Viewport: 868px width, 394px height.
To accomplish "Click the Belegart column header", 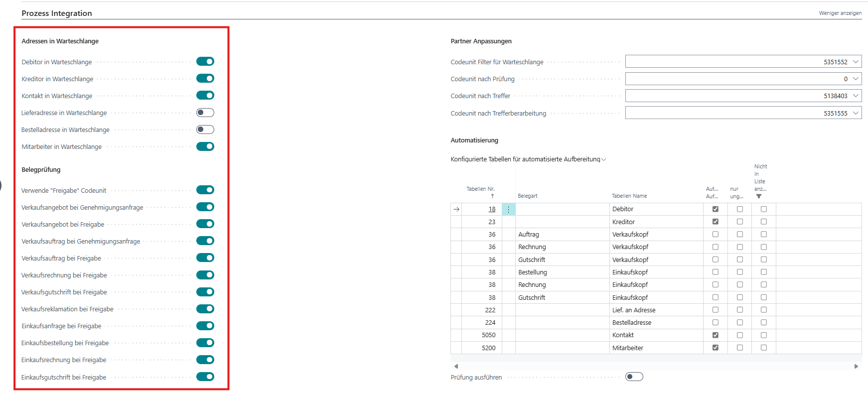I will 527,196.
